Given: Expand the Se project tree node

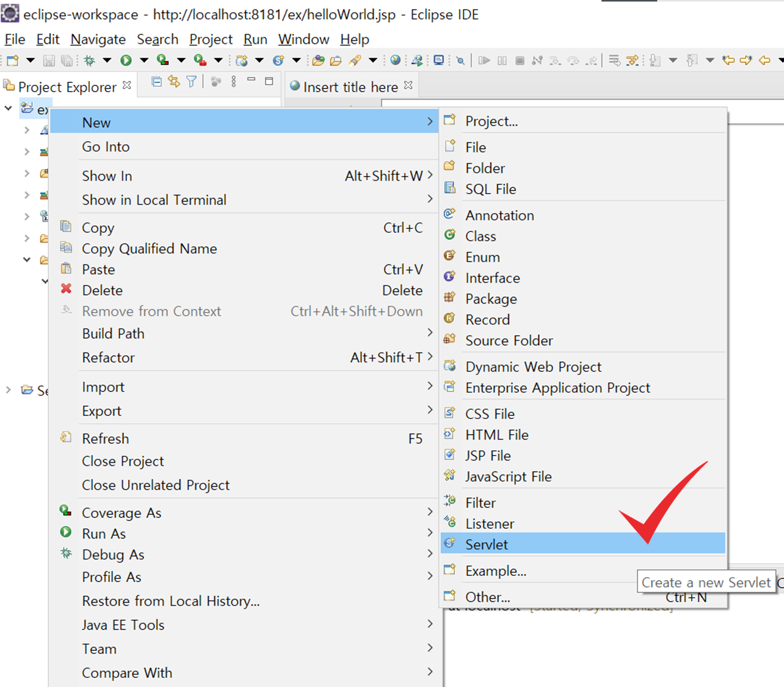Looking at the screenshot, I should pyautogui.click(x=9, y=390).
